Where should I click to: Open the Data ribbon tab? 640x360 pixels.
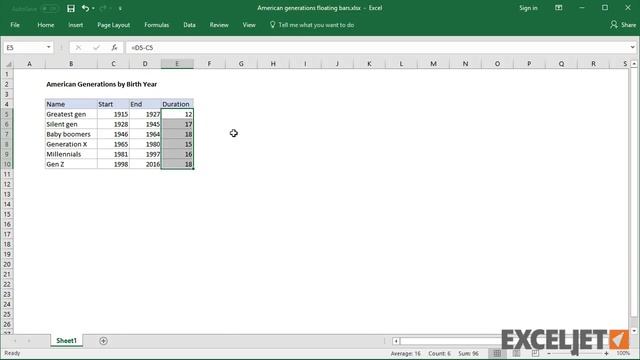[x=189, y=25]
